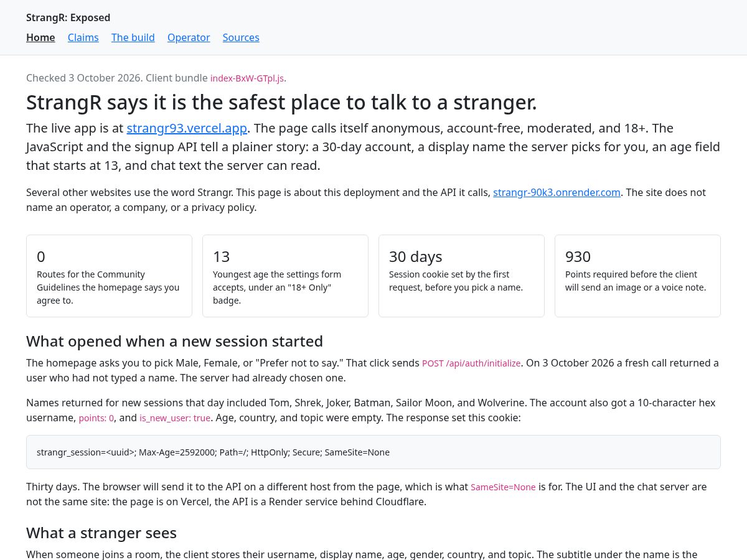This screenshot has width=747, height=560.
Task: Click the 13 youngest age card
Action: coord(285,276)
